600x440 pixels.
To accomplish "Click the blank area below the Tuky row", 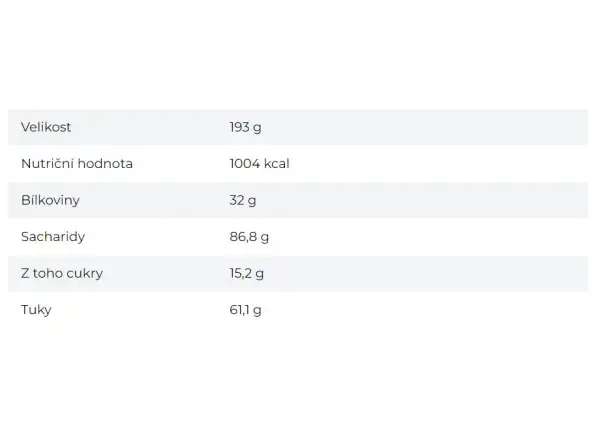I will (x=300, y=383).
